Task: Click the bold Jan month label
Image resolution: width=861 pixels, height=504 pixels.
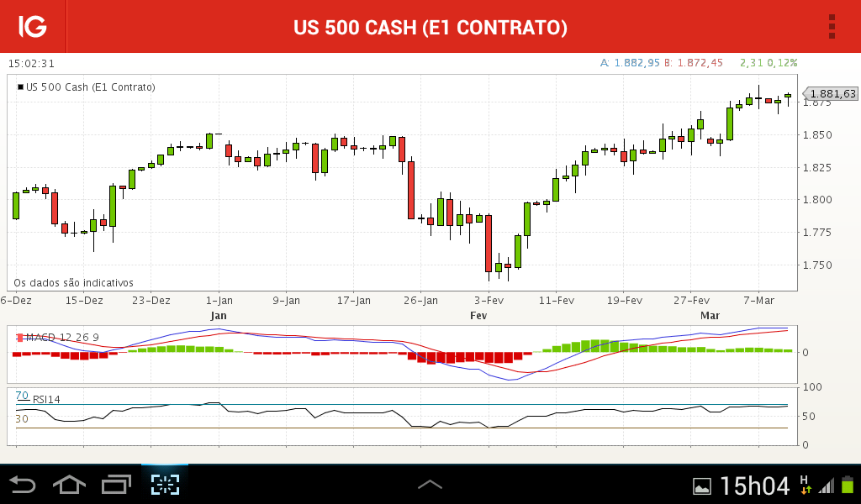Action: pyautogui.click(x=219, y=315)
